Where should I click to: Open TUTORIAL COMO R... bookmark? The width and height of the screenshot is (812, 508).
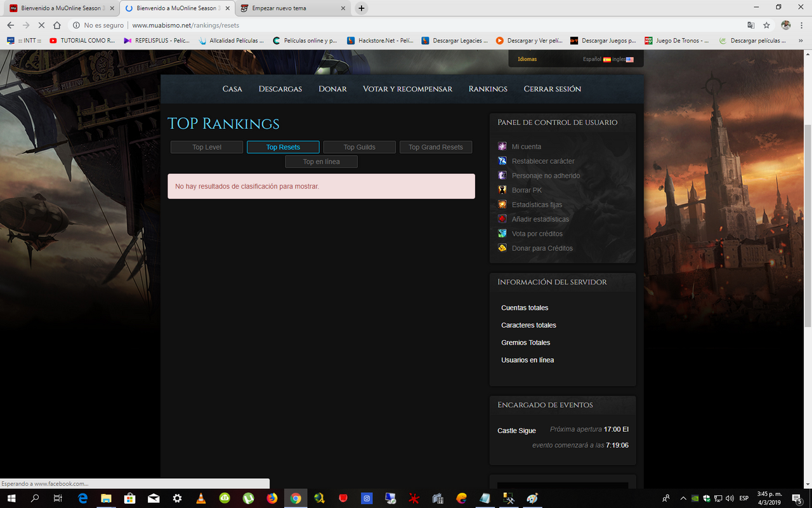click(x=82, y=41)
